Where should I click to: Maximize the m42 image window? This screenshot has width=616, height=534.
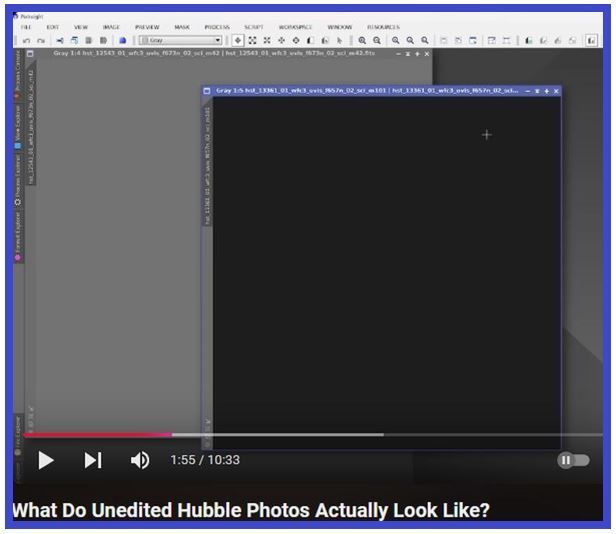click(x=417, y=54)
